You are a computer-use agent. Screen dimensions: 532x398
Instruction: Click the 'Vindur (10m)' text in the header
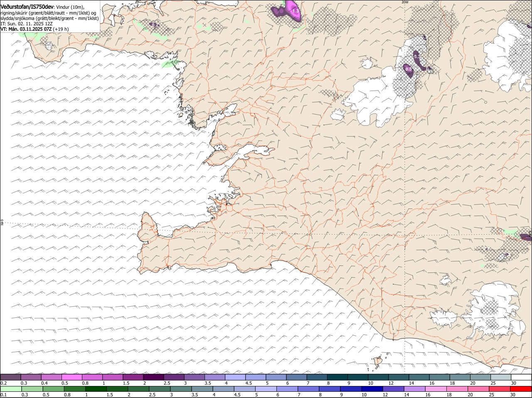[x=70, y=7]
